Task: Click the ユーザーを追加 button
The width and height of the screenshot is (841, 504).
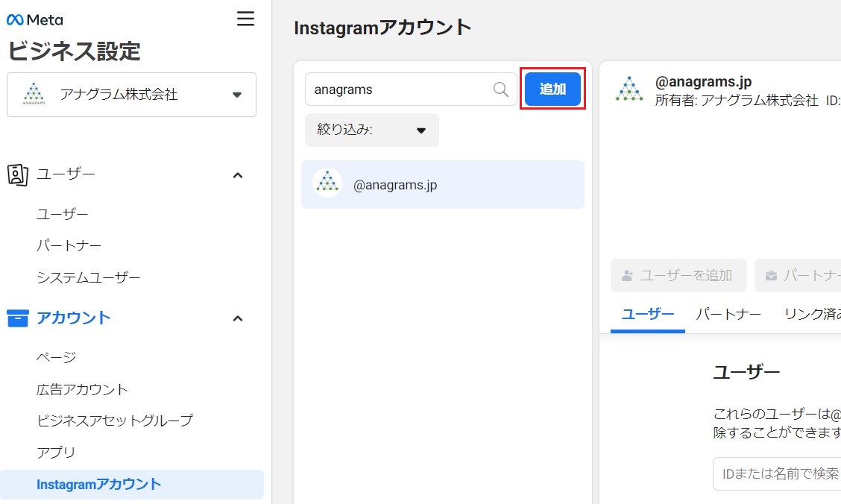Action: tap(678, 275)
